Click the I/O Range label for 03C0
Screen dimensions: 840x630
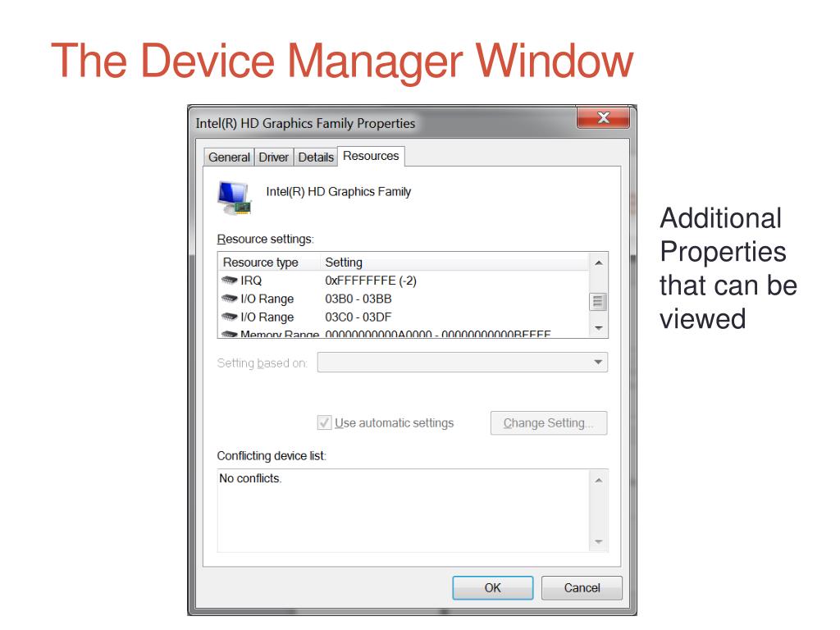pos(267,317)
